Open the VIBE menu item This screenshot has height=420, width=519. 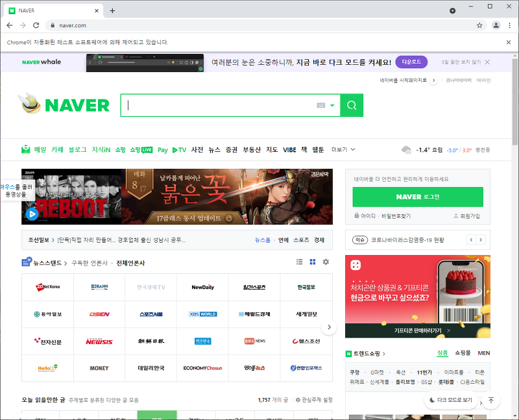click(289, 150)
